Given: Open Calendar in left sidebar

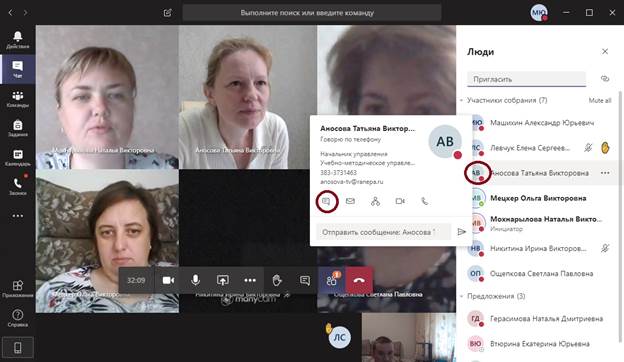Looking at the screenshot, I should pyautogui.click(x=18, y=158).
